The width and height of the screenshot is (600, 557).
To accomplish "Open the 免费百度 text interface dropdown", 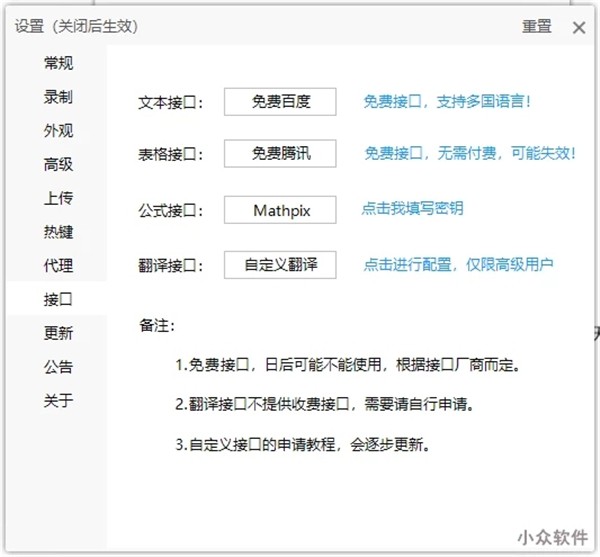I will (280, 102).
